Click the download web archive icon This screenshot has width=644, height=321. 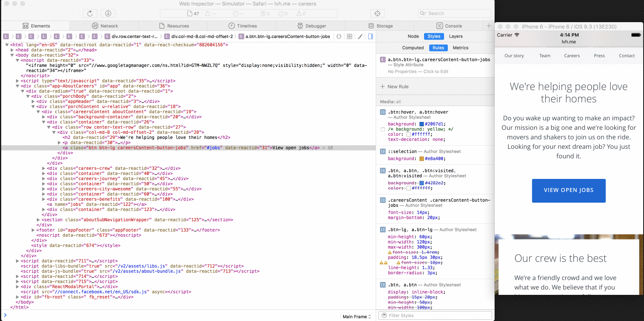108,13
